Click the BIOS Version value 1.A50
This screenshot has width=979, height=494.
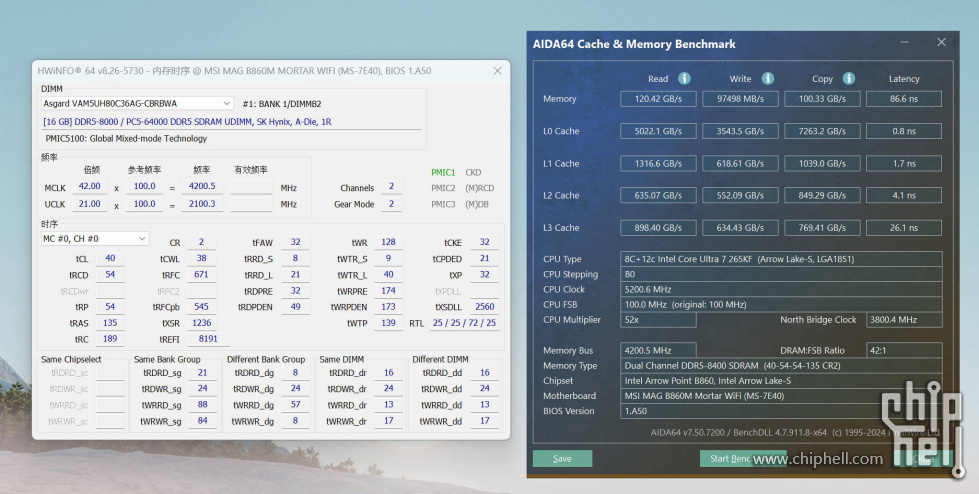tap(781, 411)
